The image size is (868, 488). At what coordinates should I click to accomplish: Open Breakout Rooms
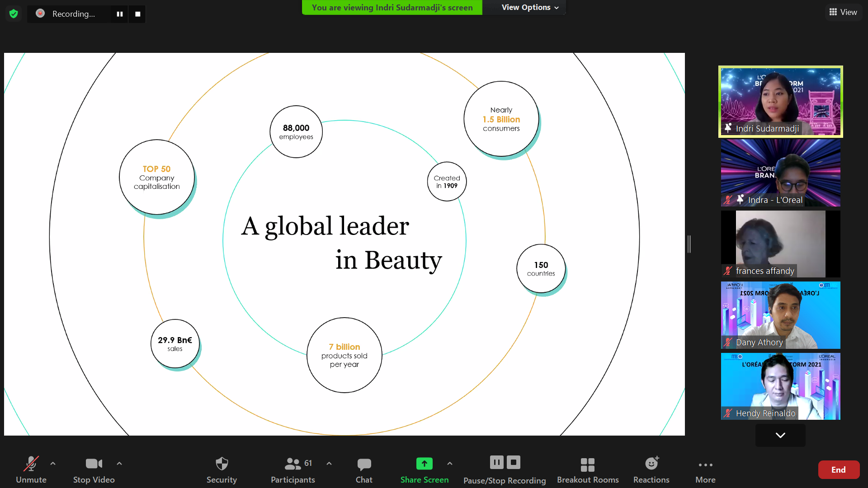coord(588,470)
